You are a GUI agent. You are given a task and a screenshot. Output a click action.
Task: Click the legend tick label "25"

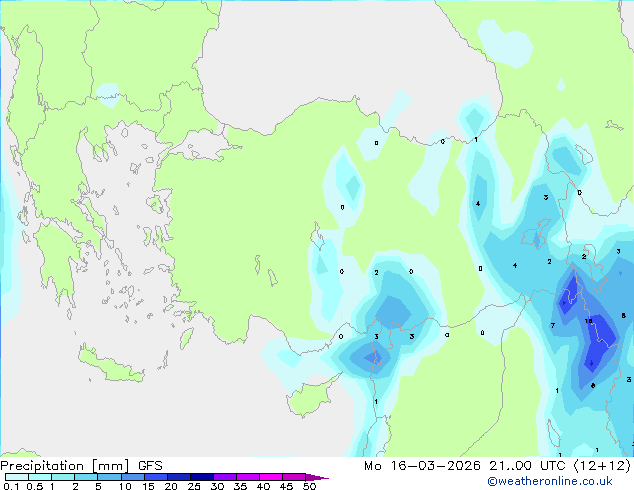[194, 486]
